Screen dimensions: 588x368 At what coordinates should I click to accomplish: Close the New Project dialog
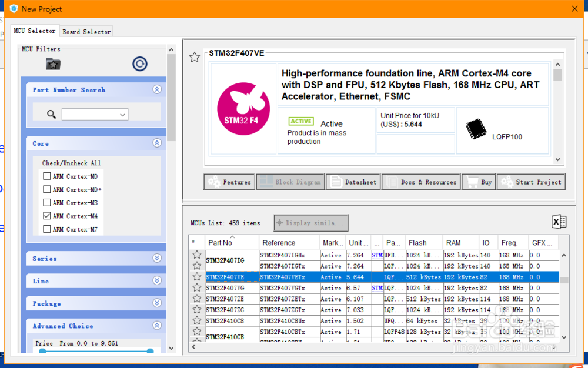[x=574, y=9]
